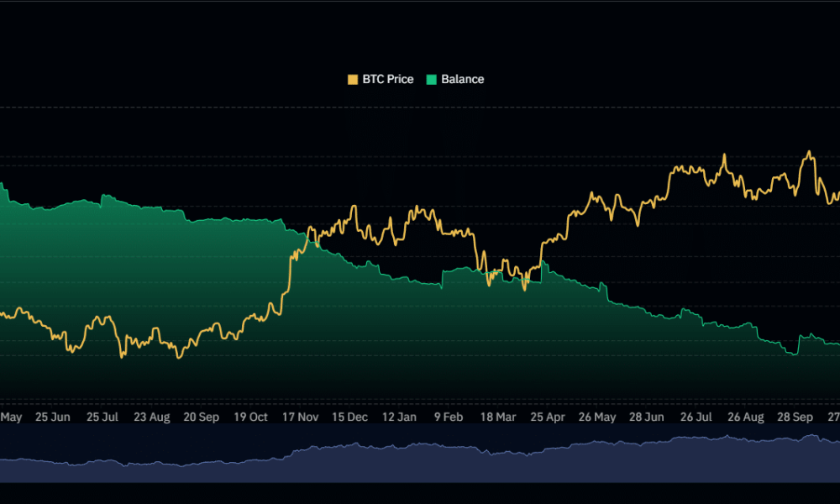
Task: Toggle the Balance series visibility
Action: coord(459,79)
